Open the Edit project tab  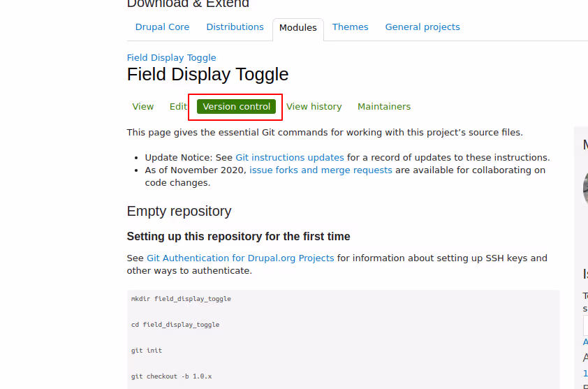178,107
